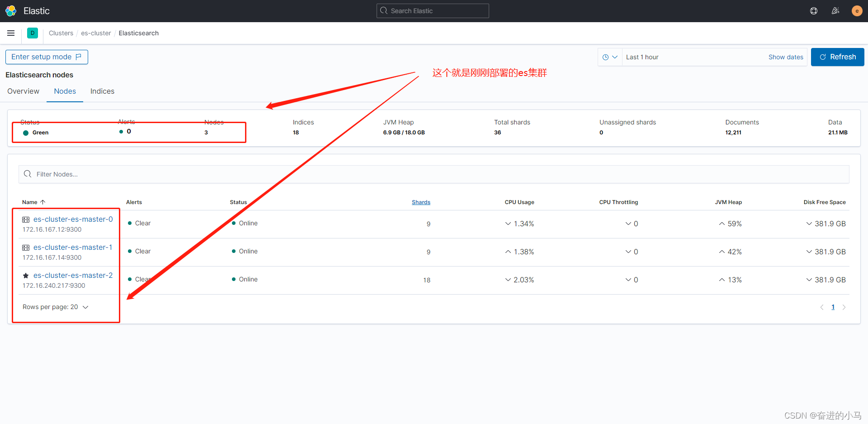Viewport: 868px width, 424px height.
Task: Click the 59% JVM heap value
Action: [x=735, y=224]
